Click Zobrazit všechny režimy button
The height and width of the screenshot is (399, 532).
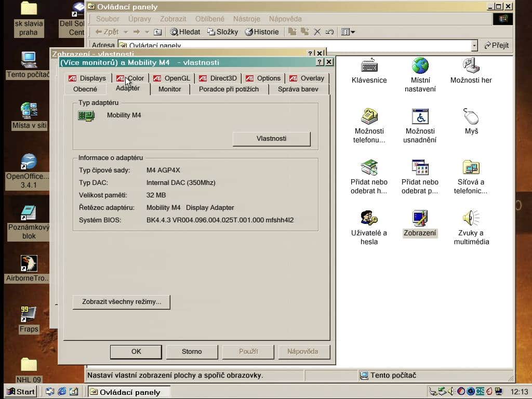[x=122, y=302]
